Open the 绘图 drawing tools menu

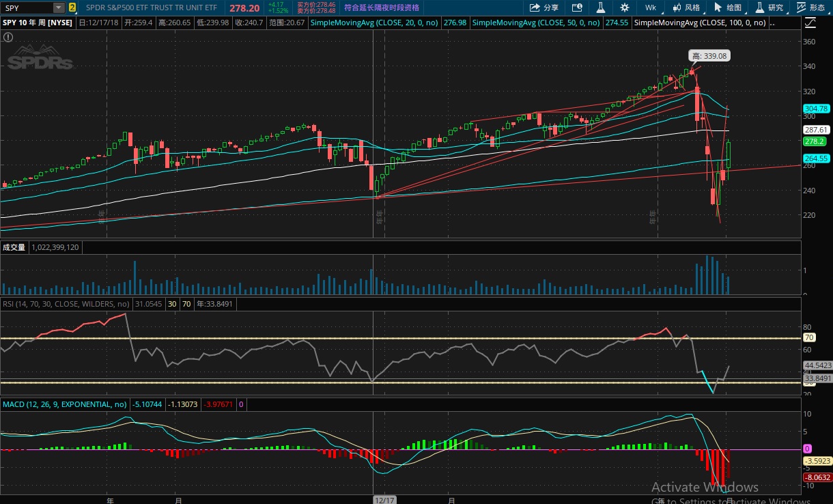coord(727,8)
